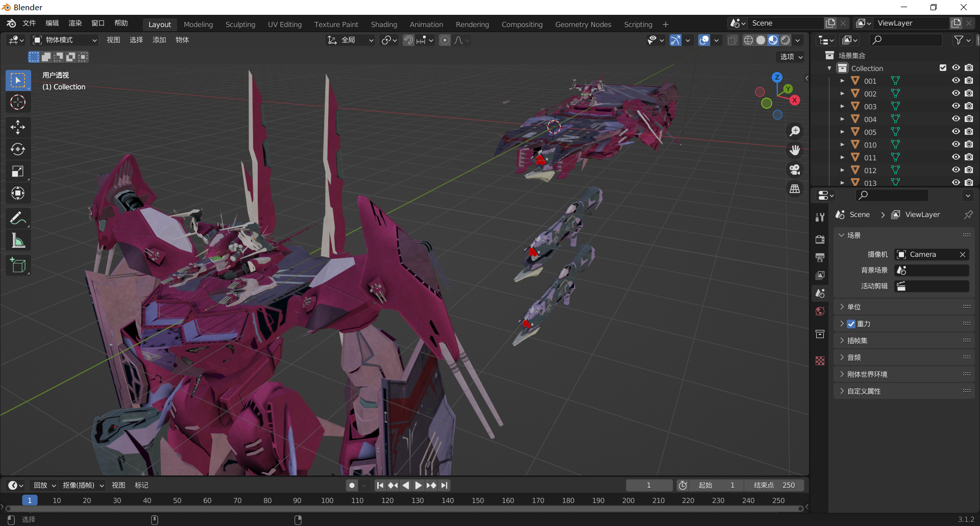Open the World properties tab
980x526 pixels.
pos(820,312)
